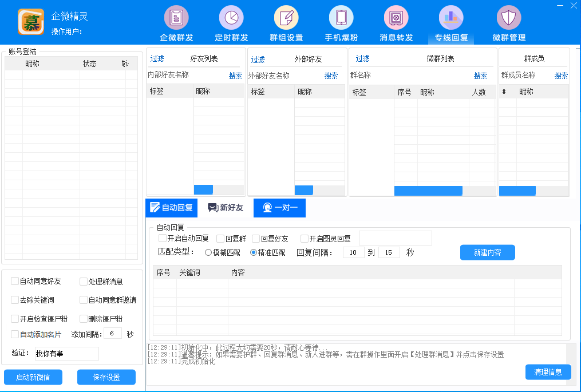581x392 pixels.
Task: Click the reply interval minimum field (10)
Action: [x=354, y=252]
